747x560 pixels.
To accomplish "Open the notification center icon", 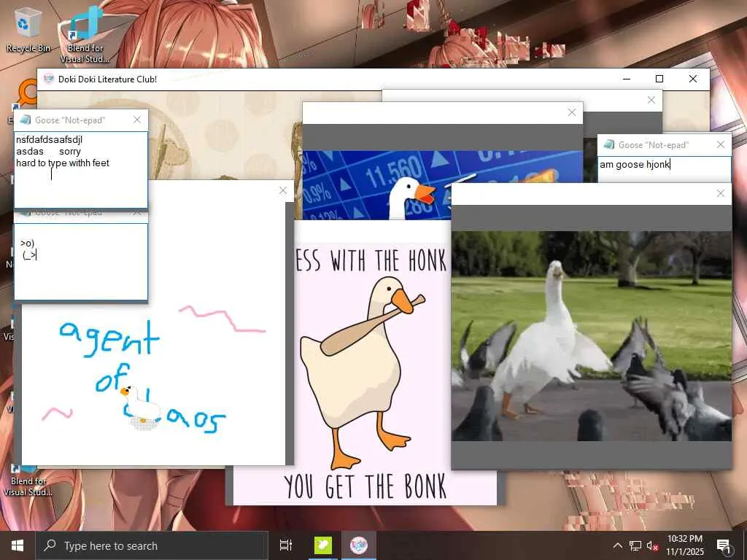I will 724,545.
